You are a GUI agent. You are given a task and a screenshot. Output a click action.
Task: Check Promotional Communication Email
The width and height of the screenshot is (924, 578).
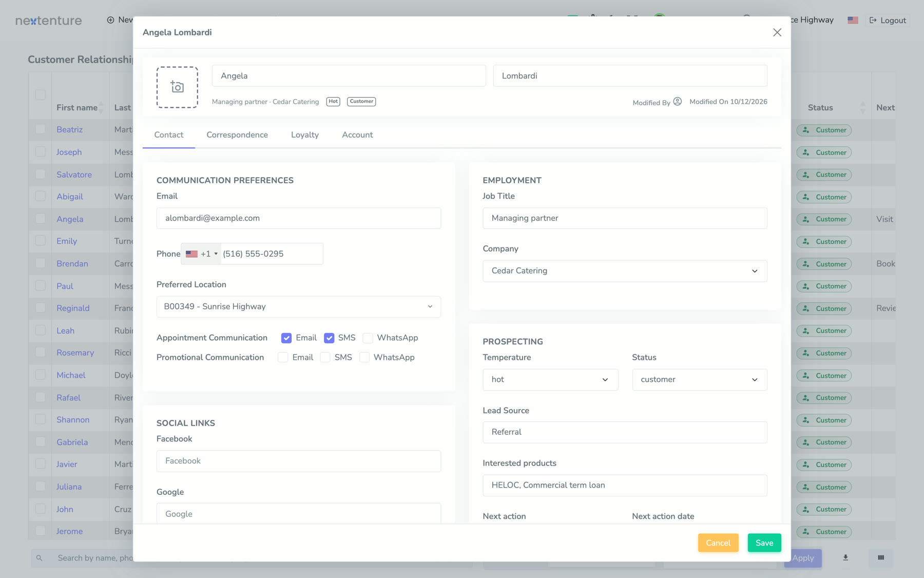coord(283,357)
